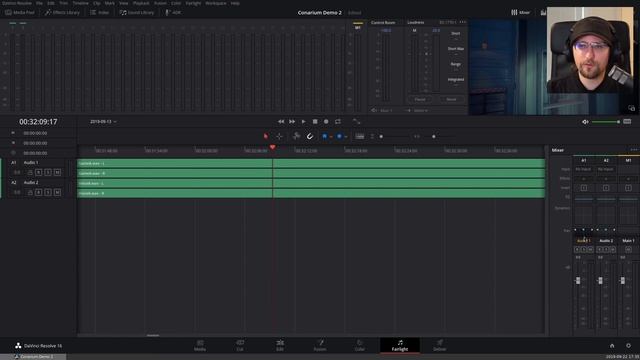The image size is (640, 360).
Task: Mute the Audio 2 track header
Action: 58,192
